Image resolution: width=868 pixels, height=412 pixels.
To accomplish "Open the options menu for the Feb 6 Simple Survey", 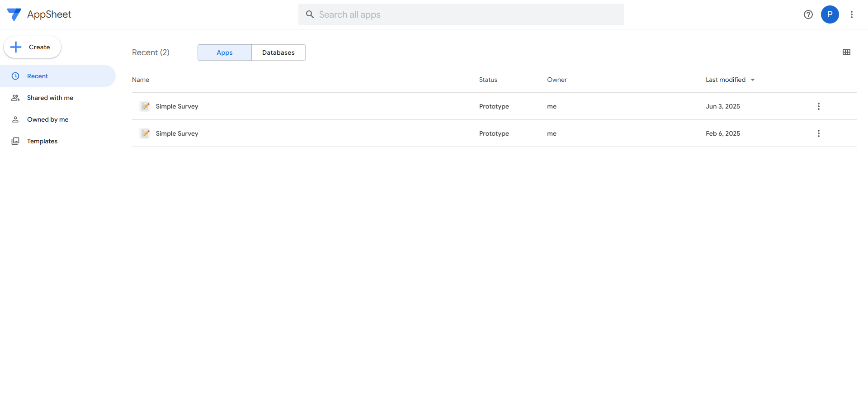I will (818, 133).
